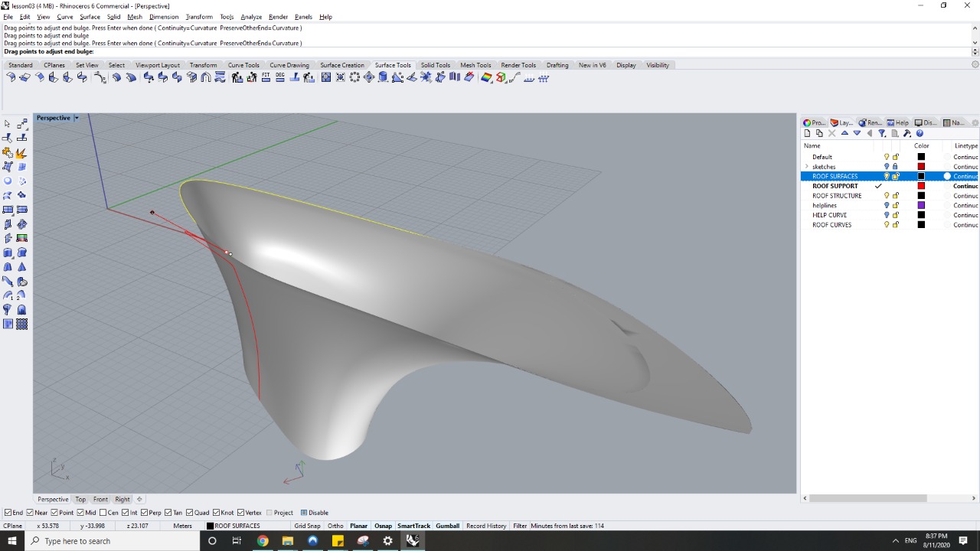The width and height of the screenshot is (980, 551).
Task: Click the Explode tool starburst icon
Action: 21,152
